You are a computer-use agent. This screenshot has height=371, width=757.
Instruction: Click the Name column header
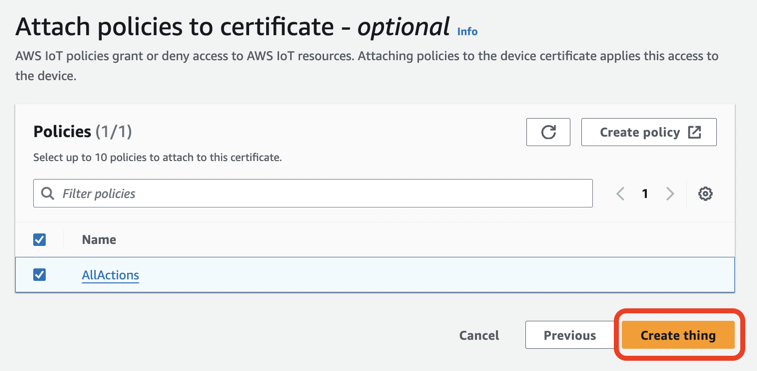click(99, 240)
